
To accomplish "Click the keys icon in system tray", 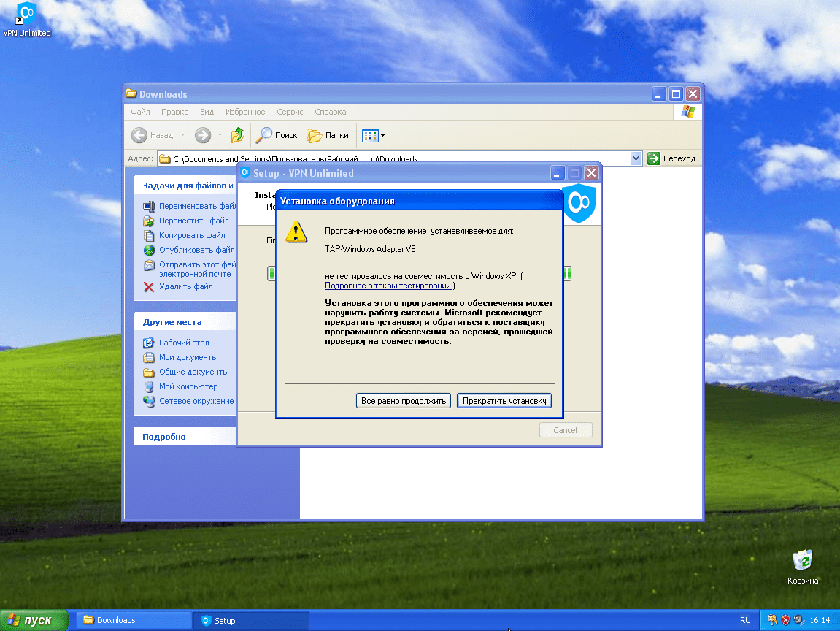I will tap(772, 619).
